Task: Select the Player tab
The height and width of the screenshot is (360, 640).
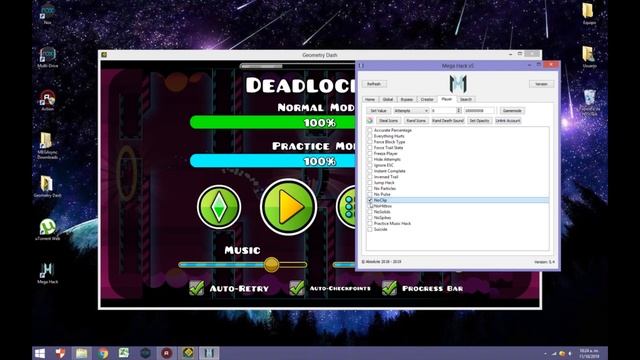Action: pyautogui.click(x=447, y=99)
